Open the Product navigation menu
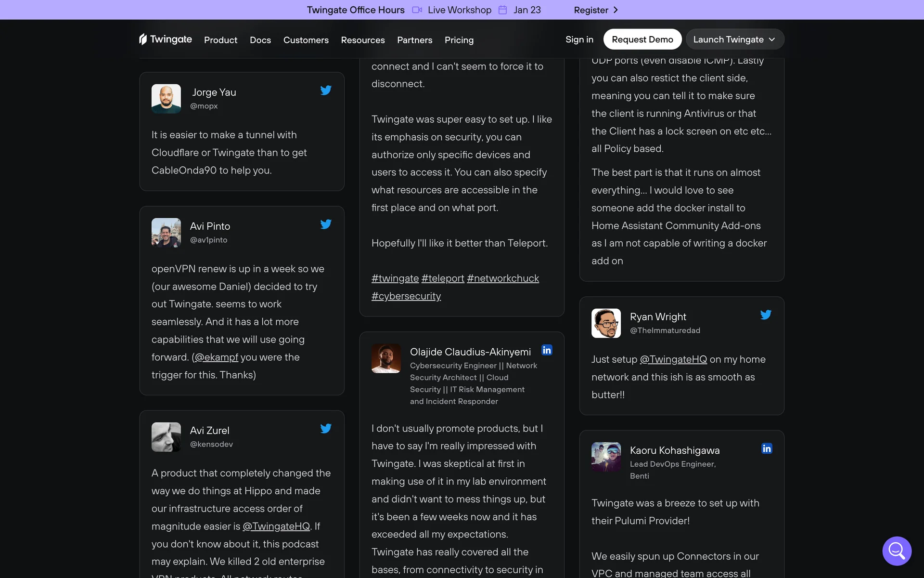Screen dimensions: 924x578 (220, 40)
